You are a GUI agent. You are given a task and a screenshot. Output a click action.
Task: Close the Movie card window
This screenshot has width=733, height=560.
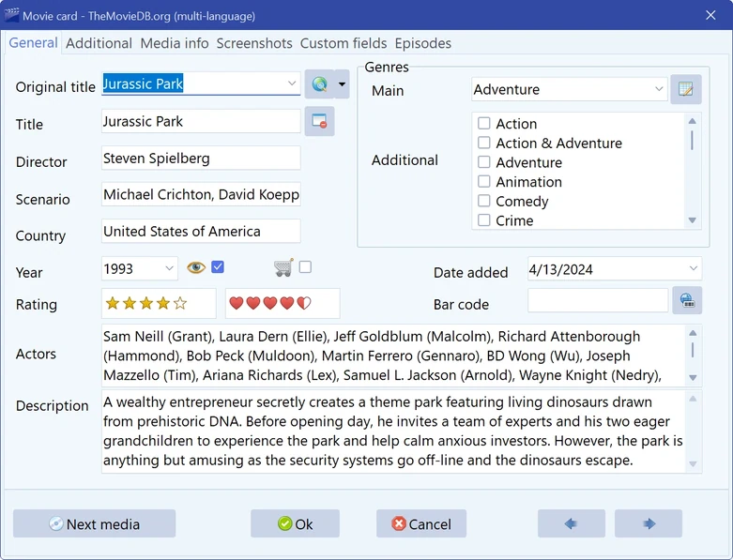coord(710,15)
